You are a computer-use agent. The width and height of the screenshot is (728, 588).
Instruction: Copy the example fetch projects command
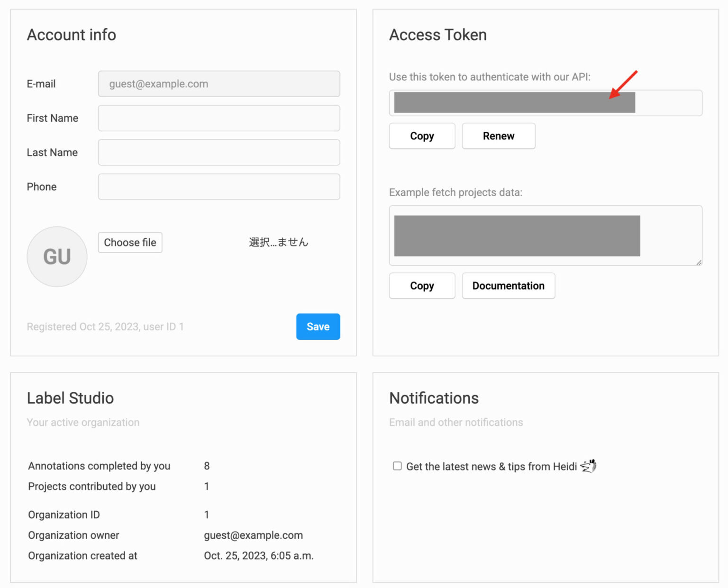[422, 286]
